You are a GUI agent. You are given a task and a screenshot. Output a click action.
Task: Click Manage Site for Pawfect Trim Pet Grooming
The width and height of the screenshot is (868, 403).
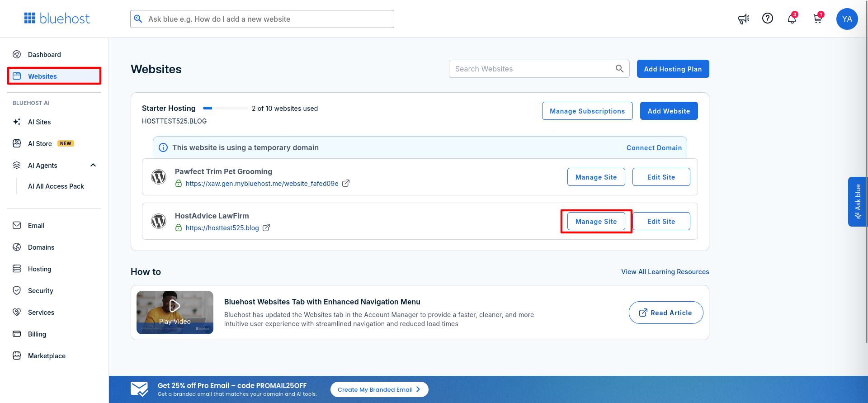[596, 177]
